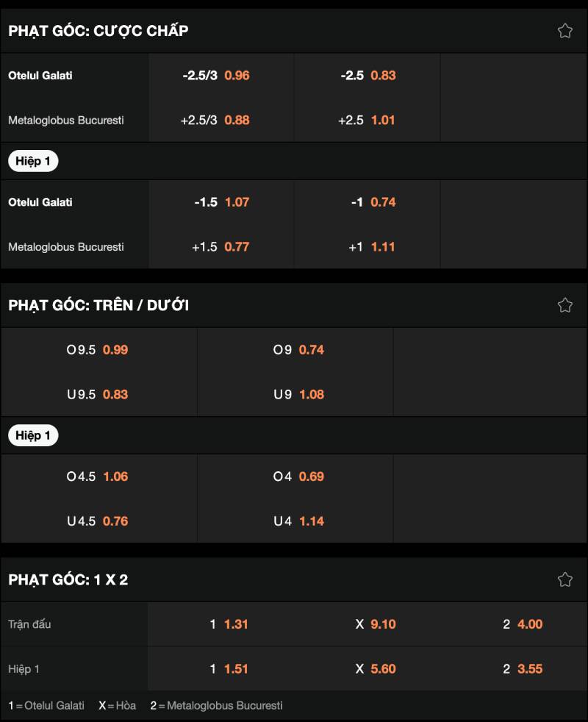The height and width of the screenshot is (722, 588).
Task: Star the Phạt Góc: Trên / Dưới market
Action: pyautogui.click(x=564, y=305)
